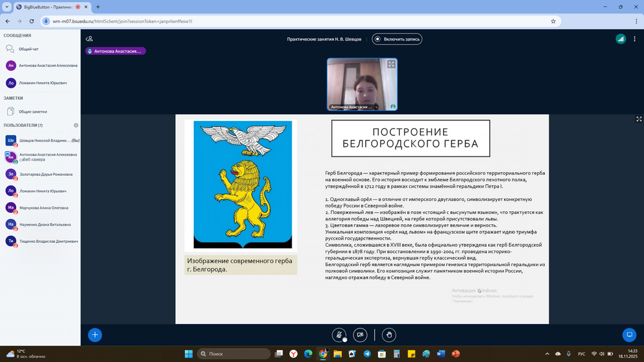Click the blue plus Actions button
The image size is (644, 362).
(x=95, y=334)
